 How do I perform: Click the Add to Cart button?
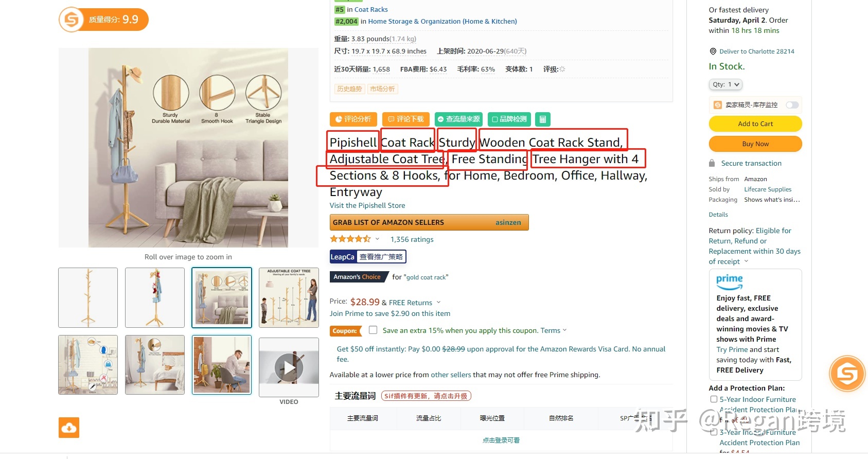tap(755, 123)
